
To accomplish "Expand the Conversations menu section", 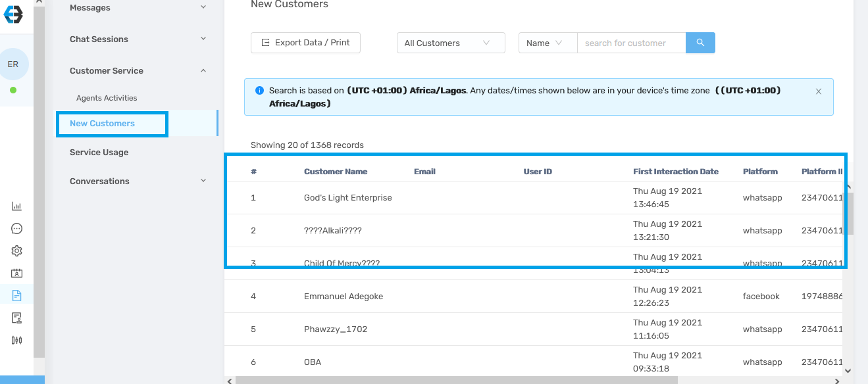I will (x=138, y=181).
